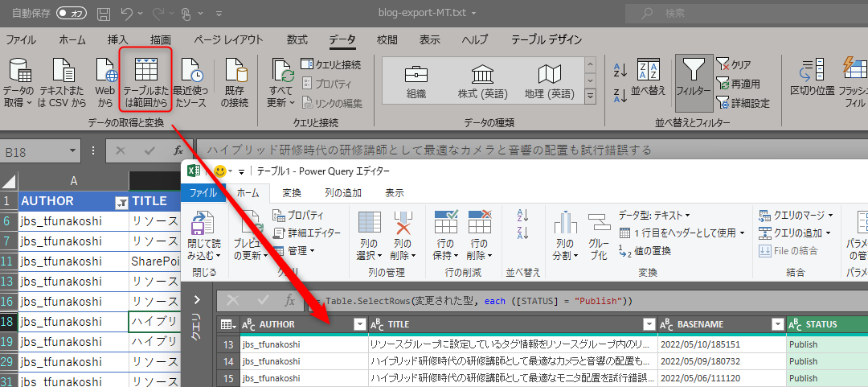Click 詳細設定 filter button

743,103
